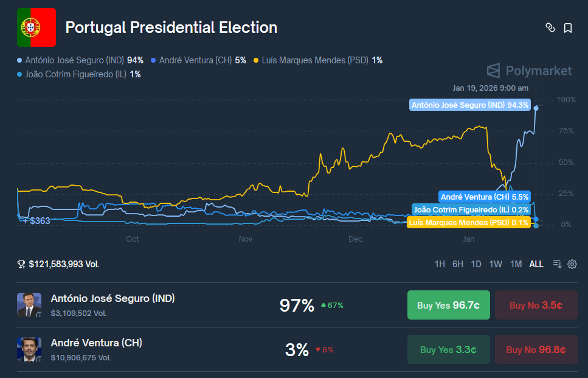
Task: Click the sort list icon beside the gear
Action: [557, 264]
